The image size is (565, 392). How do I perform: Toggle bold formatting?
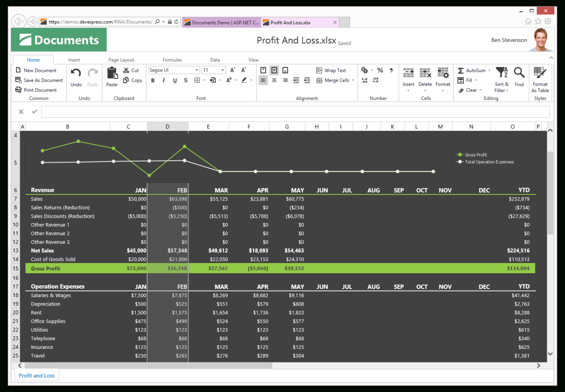152,80
